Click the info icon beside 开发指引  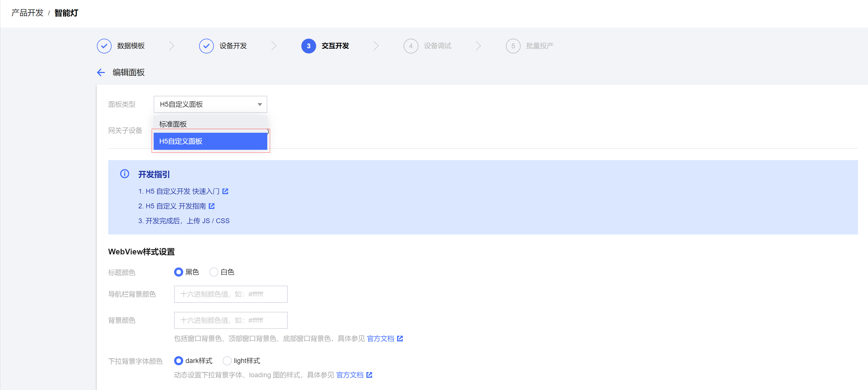pos(125,174)
